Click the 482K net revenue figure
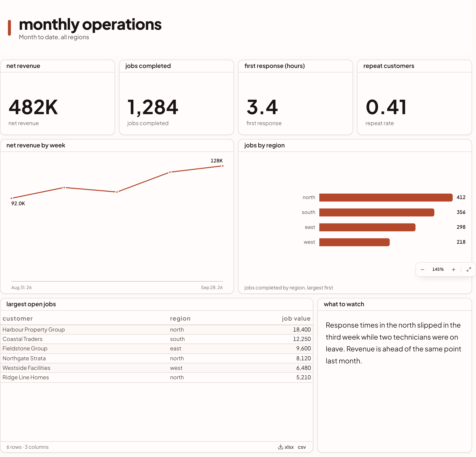 pos(33,107)
